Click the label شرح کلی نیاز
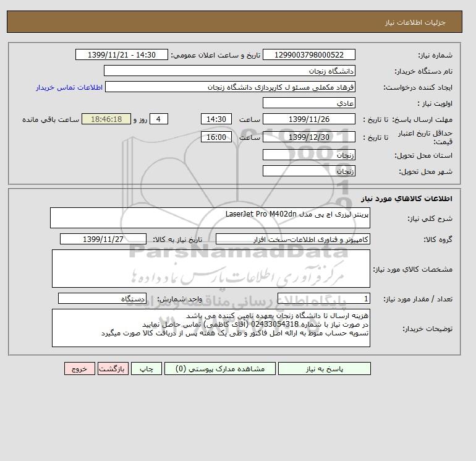Screen dimensions: 476x461 (430, 218)
